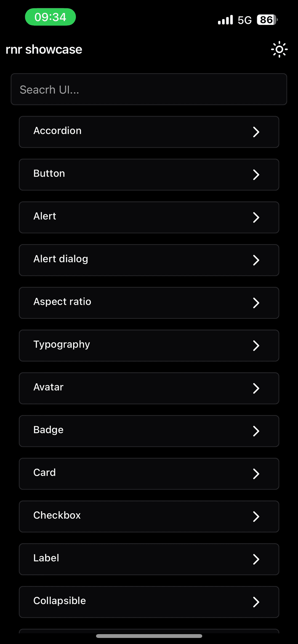298x644 pixels.
Task: Open the Checkbox component page
Action: pyautogui.click(x=149, y=516)
